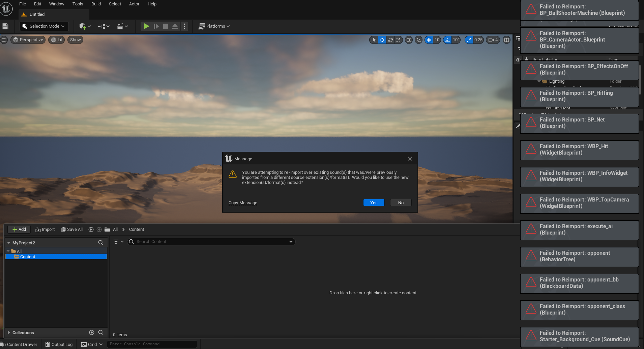
Task: Activate the Scale tool in viewport
Action: (x=399, y=40)
